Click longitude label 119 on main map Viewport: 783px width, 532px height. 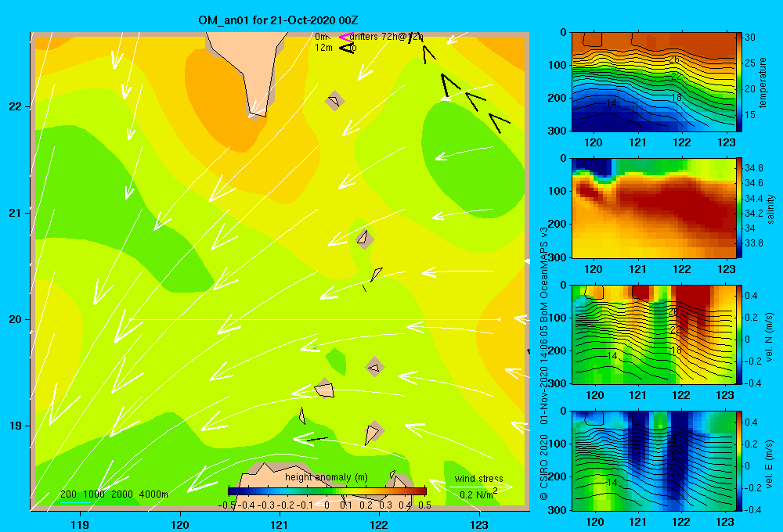(80, 524)
